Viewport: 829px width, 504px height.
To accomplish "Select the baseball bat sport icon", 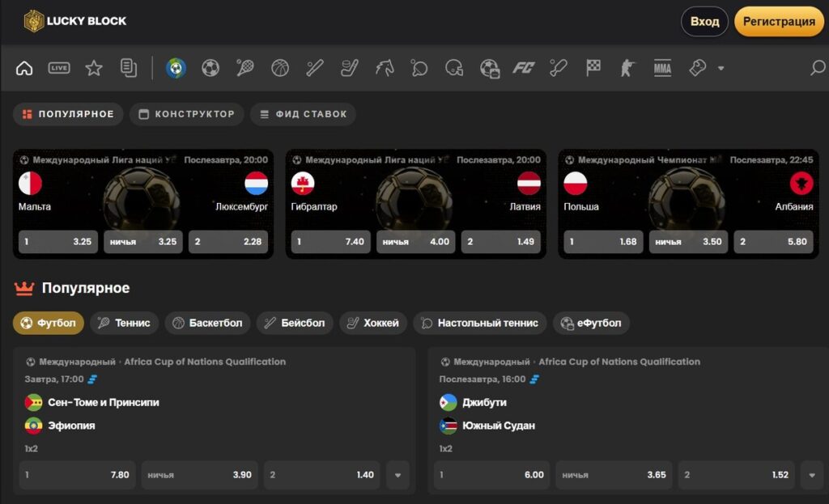I will click(x=315, y=68).
